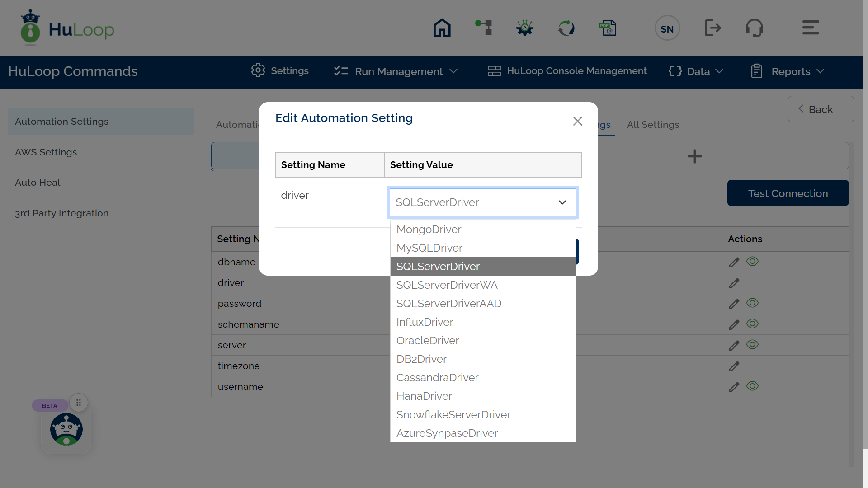Viewport: 868px width, 488px height.
Task: Open the PDF settings icon
Action: click(x=608, y=28)
